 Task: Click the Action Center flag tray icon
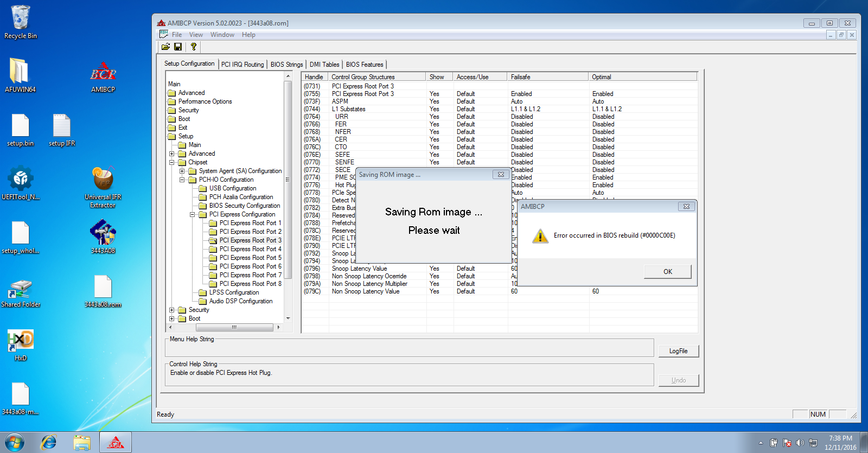point(787,443)
